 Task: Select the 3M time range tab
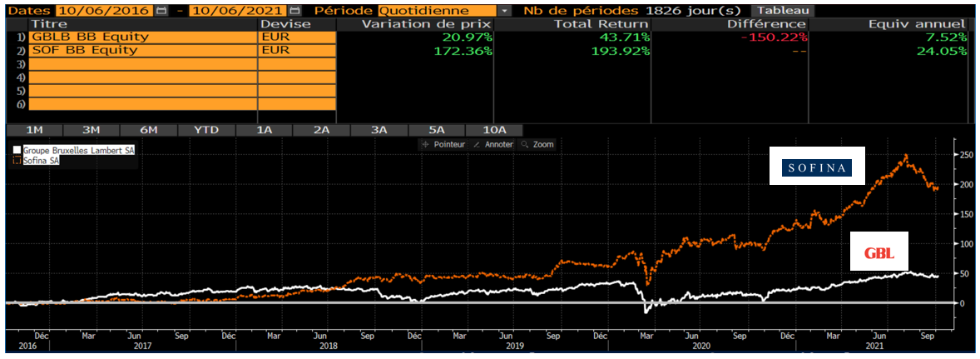point(92,129)
